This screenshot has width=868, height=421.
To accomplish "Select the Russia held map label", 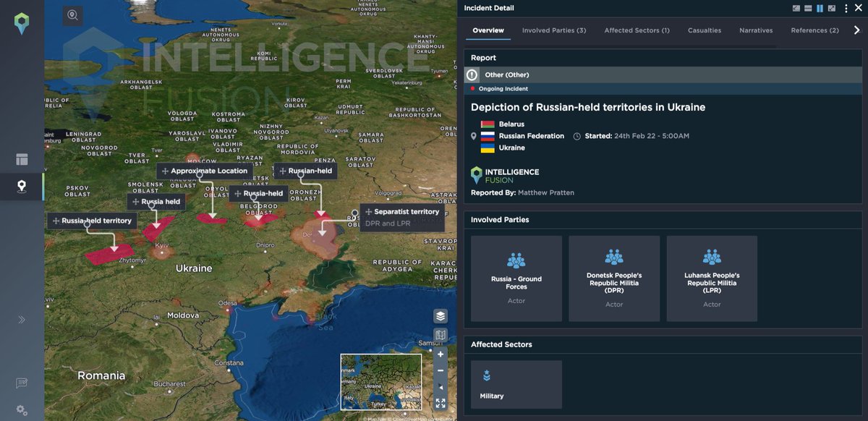I will point(156,202).
